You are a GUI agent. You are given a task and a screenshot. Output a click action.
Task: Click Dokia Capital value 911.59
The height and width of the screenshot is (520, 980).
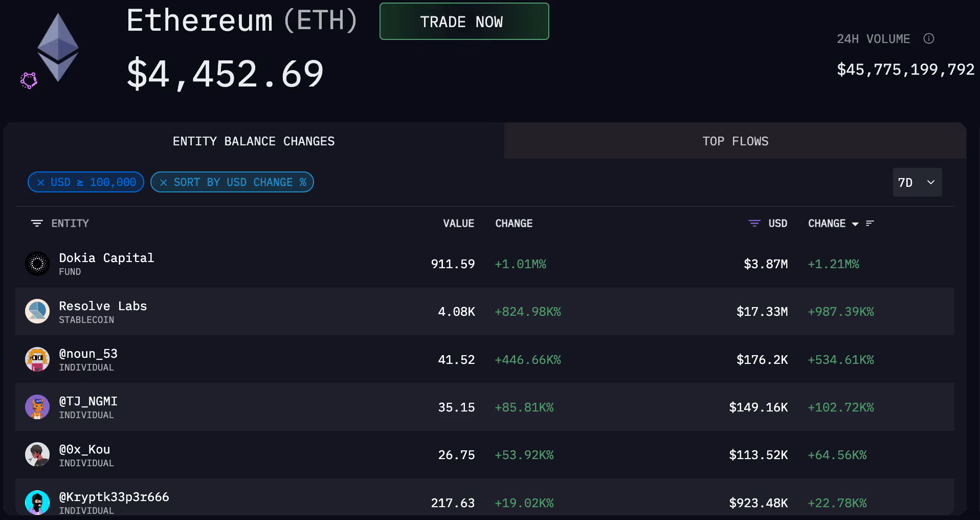point(453,264)
